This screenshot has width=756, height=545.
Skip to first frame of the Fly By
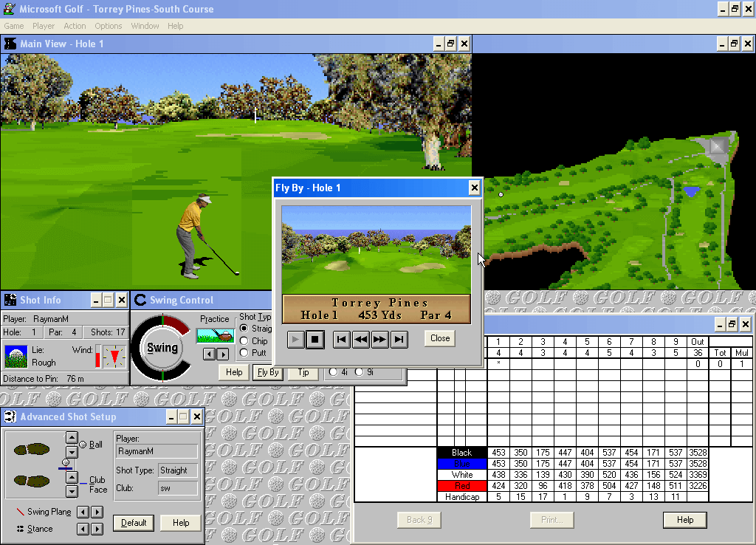[341, 338]
